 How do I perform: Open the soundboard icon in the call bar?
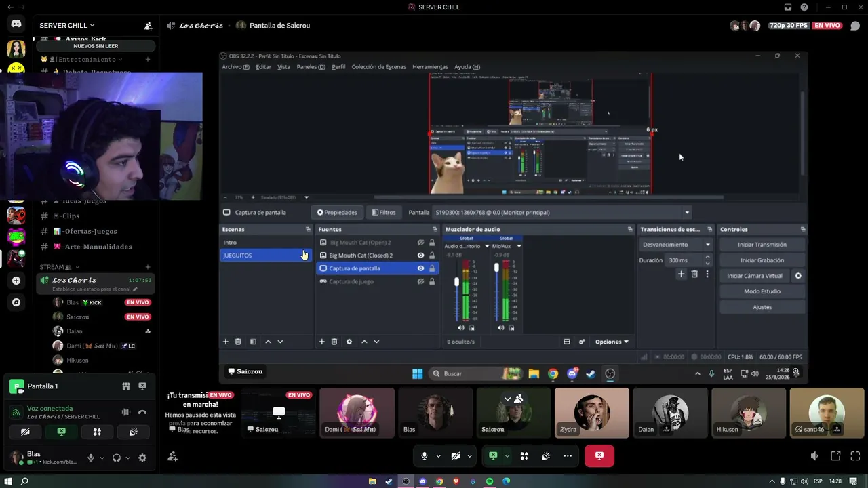click(x=546, y=456)
